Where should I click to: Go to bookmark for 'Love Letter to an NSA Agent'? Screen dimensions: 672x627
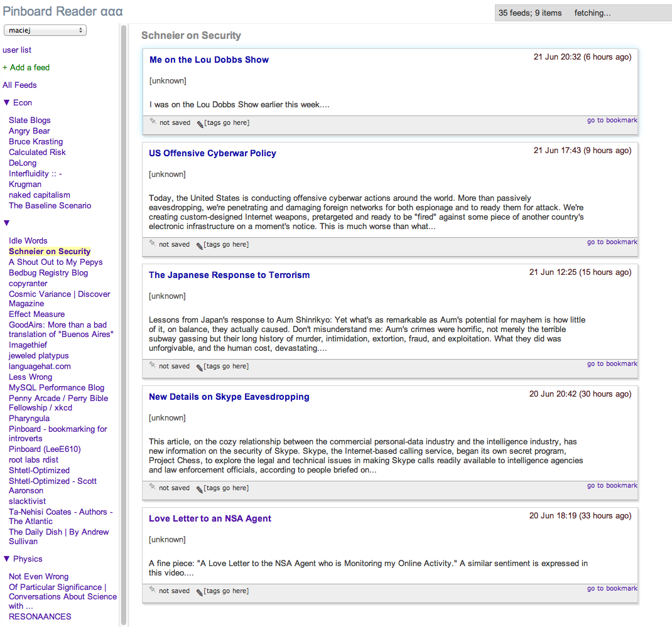pos(612,589)
